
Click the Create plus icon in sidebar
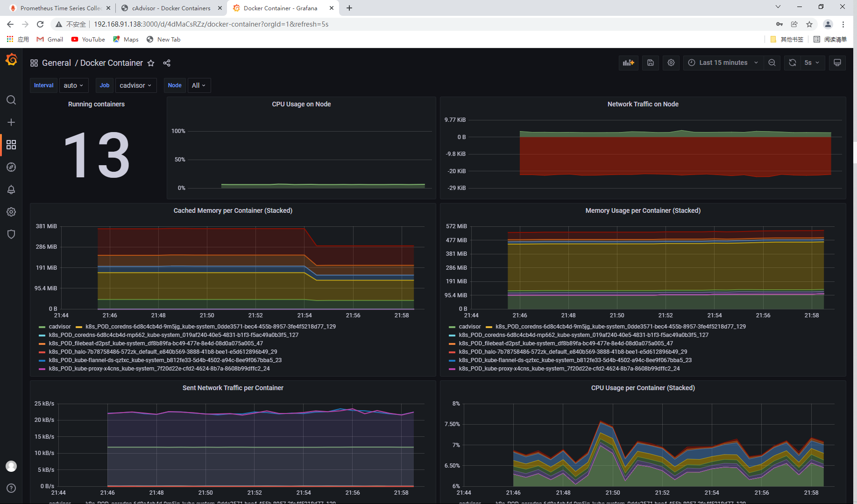(11, 122)
